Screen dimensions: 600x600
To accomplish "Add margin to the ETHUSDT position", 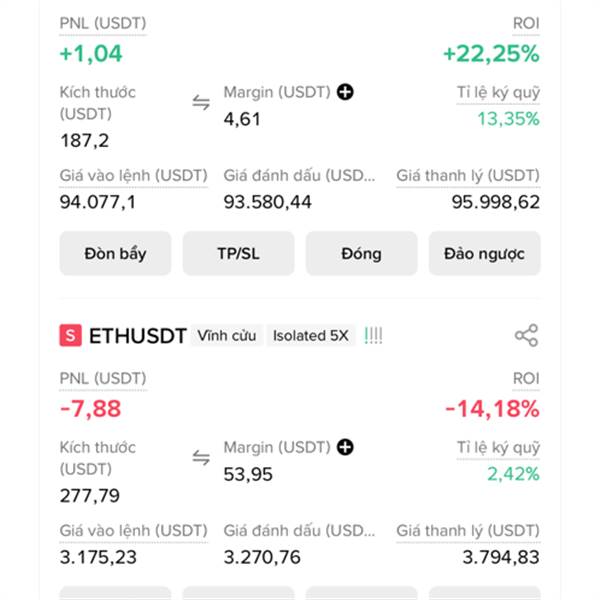I will tap(345, 447).
